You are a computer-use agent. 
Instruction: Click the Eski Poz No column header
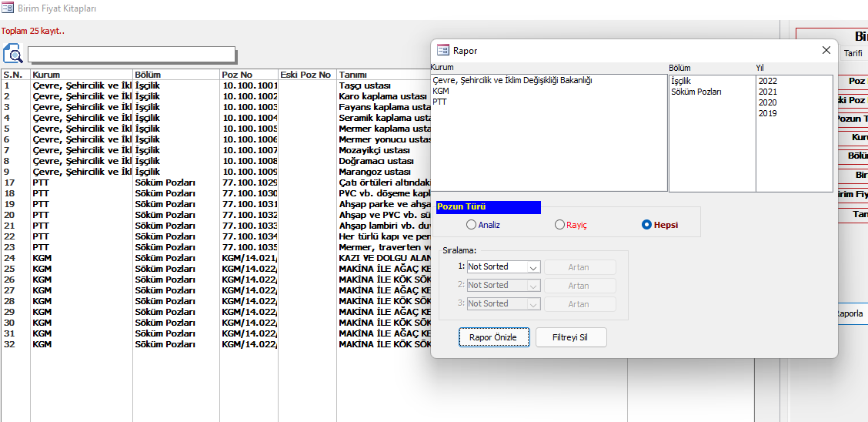pyautogui.click(x=307, y=75)
